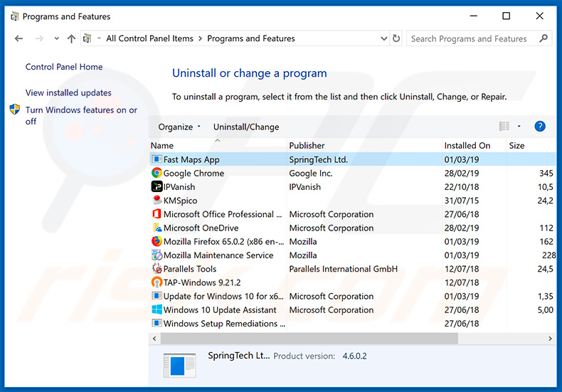Select Parallels Tools entry name
Viewport: 562px width, 392px height.
tap(190, 269)
